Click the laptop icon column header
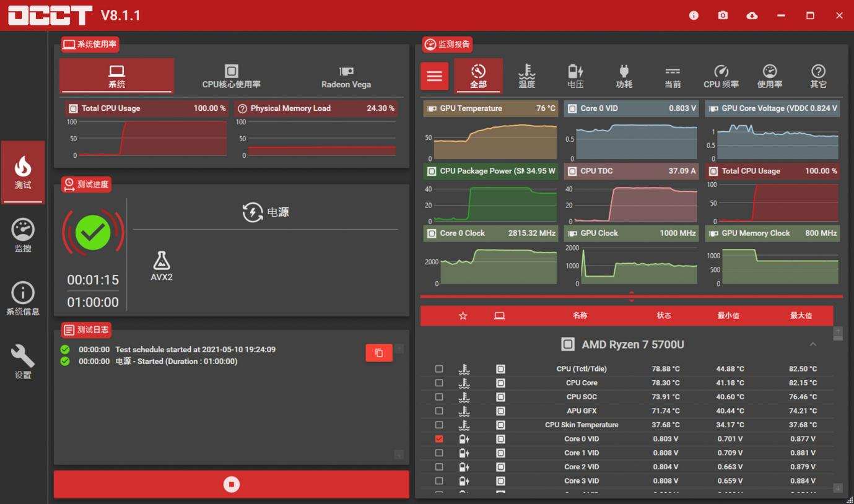 499,316
